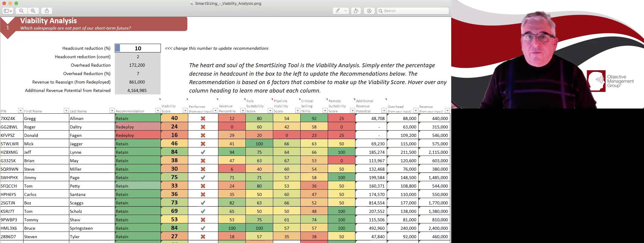Open the PIN column filter dropdown

point(20,111)
